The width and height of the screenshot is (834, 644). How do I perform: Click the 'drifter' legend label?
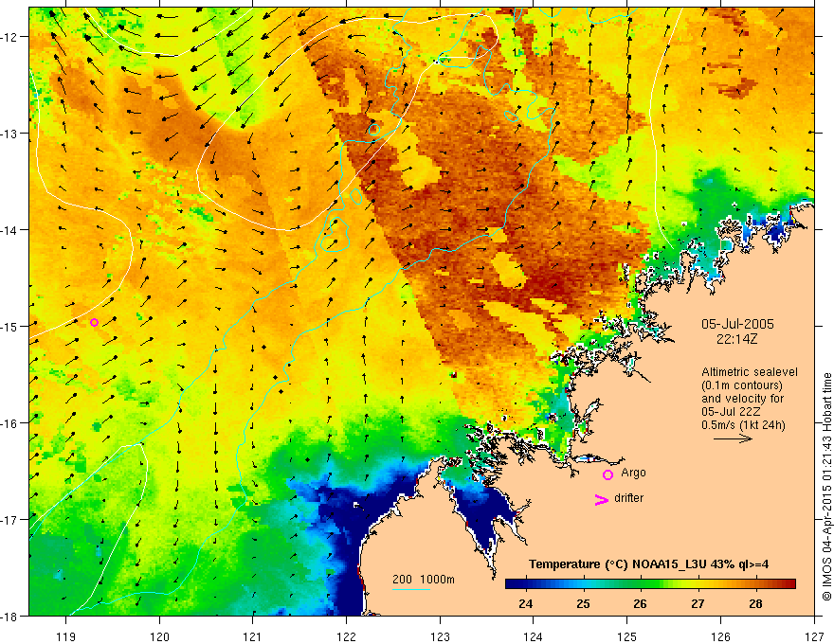point(628,498)
